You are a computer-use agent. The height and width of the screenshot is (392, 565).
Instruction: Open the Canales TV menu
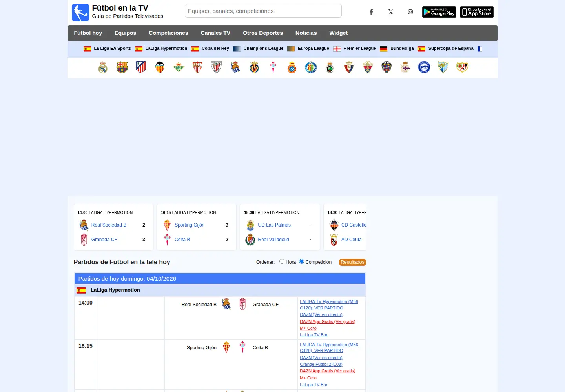point(215,33)
